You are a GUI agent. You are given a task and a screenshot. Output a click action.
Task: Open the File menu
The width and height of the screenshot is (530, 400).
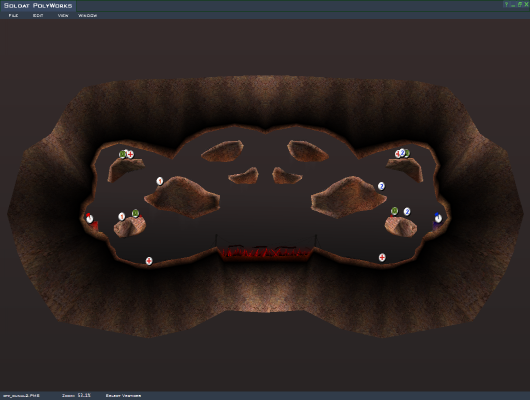(13, 16)
